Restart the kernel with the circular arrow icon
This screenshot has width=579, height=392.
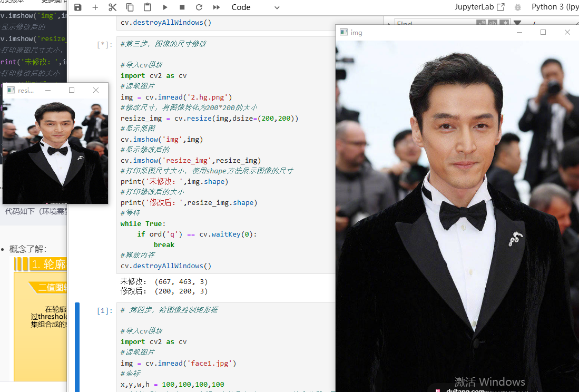199,7
